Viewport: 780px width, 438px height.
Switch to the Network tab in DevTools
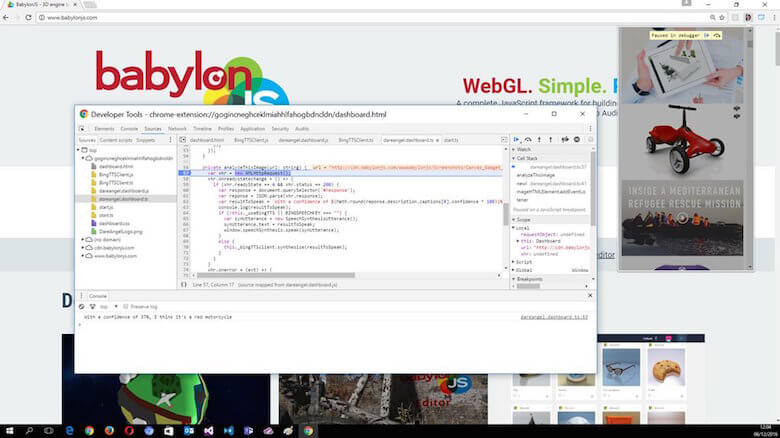point(177,129)
